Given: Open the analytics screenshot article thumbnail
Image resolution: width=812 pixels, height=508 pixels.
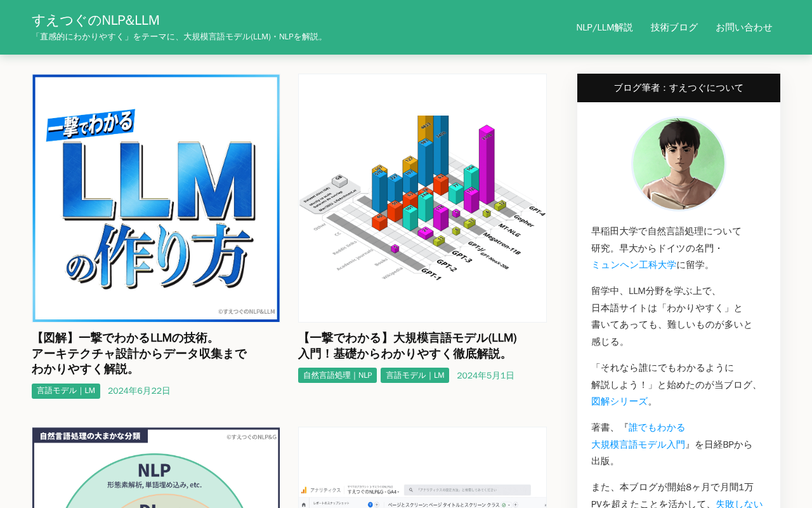Looking at the screenshot, I should [422, 467].
